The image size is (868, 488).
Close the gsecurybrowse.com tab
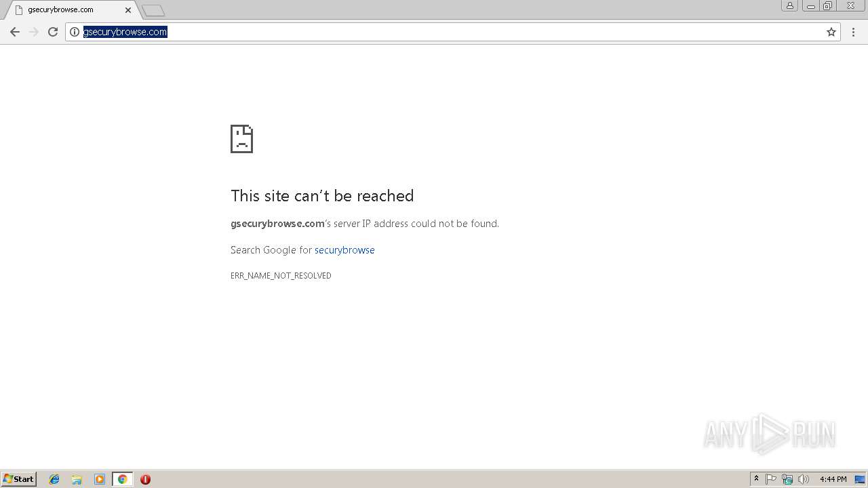pos(128,10)
